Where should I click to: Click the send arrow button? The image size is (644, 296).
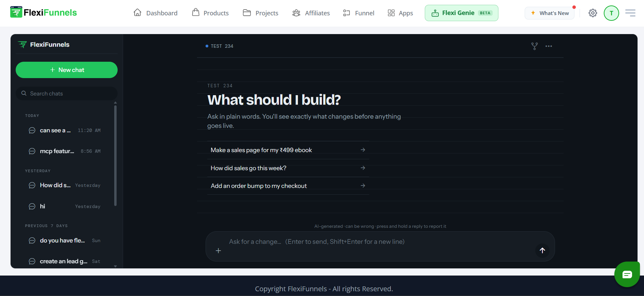[x=542, y=250]
